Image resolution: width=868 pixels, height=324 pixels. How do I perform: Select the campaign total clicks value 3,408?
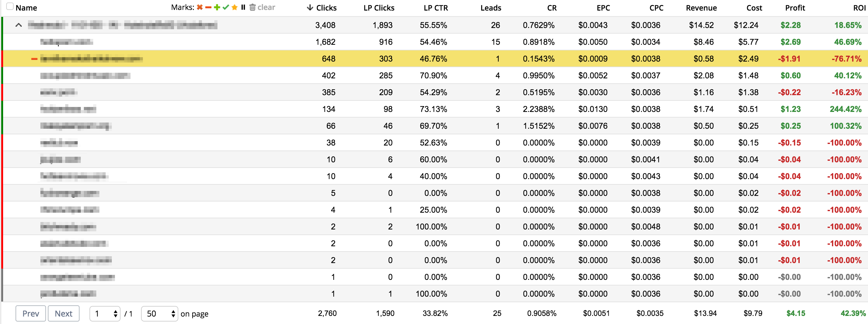coord(325,25)
